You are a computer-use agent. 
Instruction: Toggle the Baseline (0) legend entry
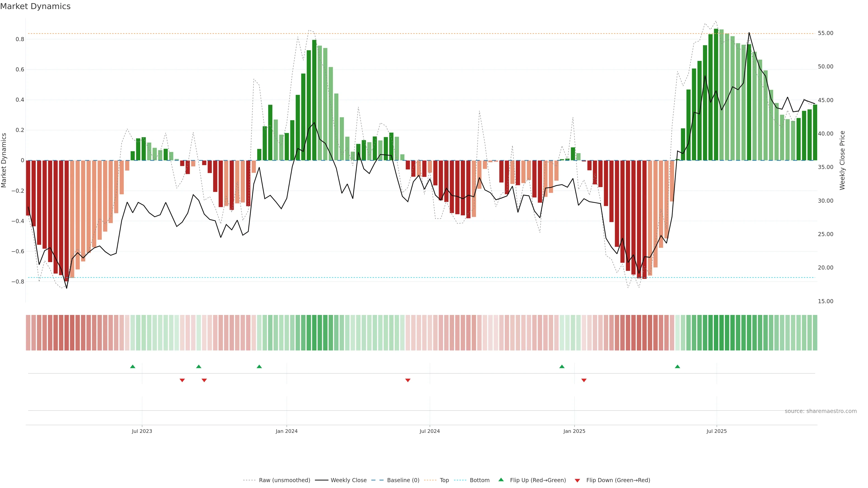(403, 480)
